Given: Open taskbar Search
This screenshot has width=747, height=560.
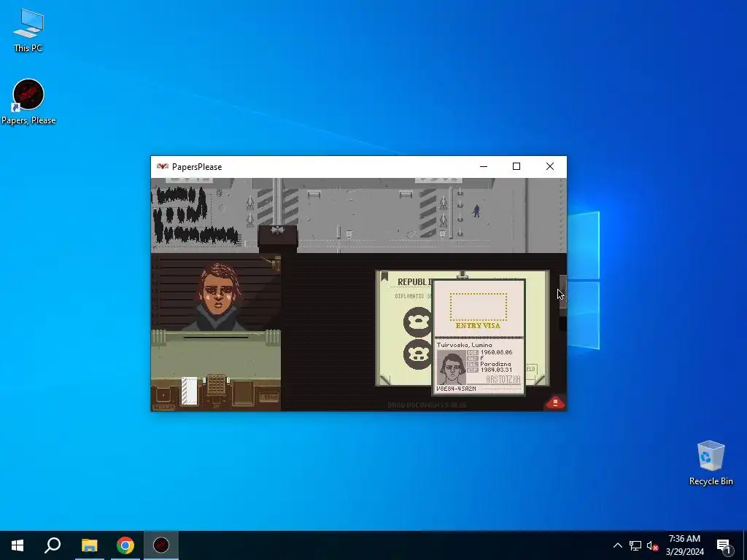Looking at the screenshot, I should [53, 545].
